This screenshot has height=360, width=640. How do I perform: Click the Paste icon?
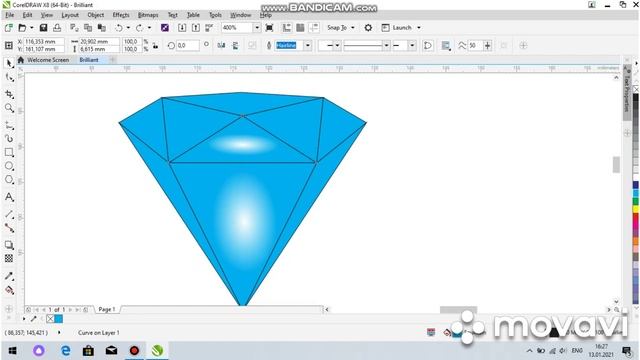(x=102, y=28)
